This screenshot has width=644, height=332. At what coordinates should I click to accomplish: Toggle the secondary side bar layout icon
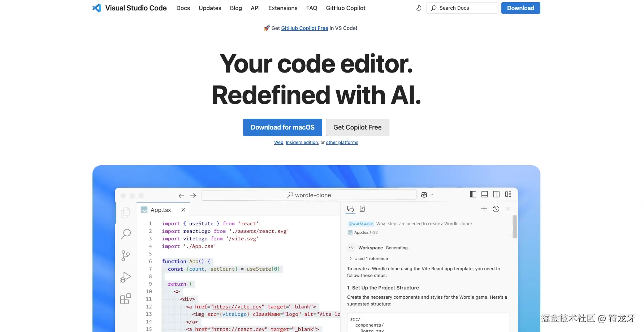[496, 194]
